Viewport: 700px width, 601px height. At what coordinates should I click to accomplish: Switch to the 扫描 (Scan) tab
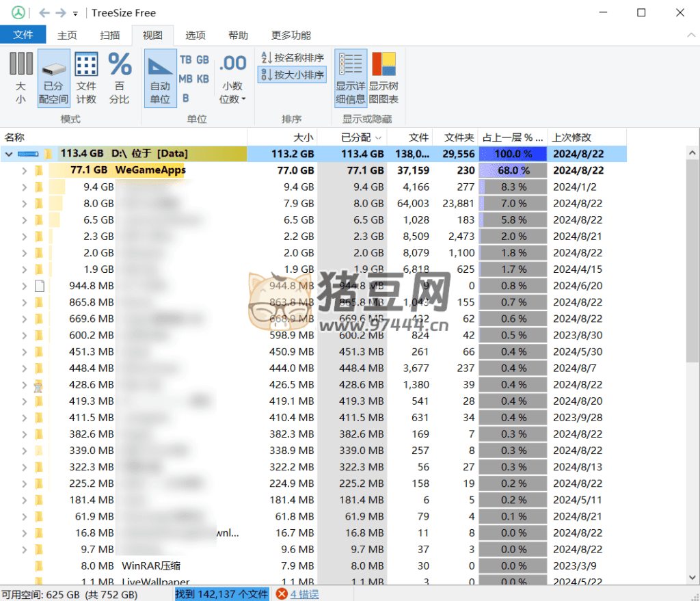click(x=109, y=35)
